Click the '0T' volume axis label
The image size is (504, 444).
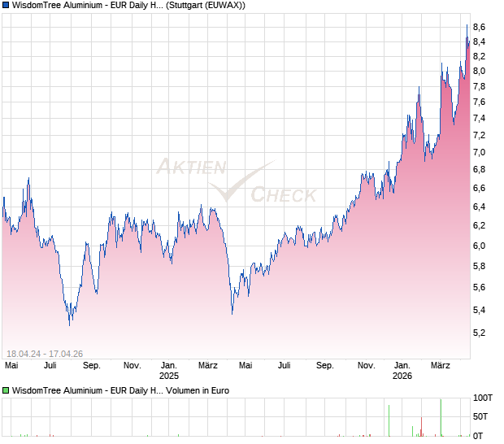click(478, 437)
